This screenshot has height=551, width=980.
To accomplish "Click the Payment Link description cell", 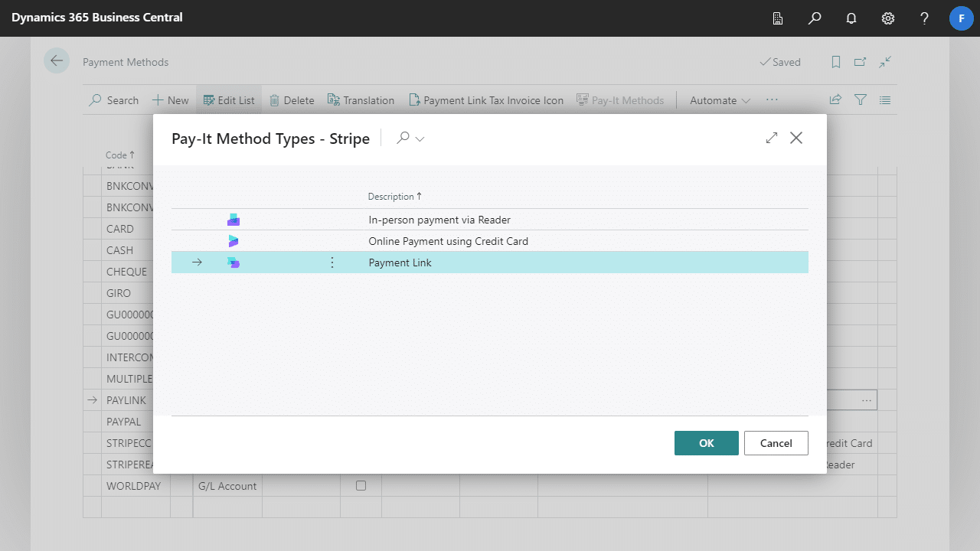I will coord(400,262).
